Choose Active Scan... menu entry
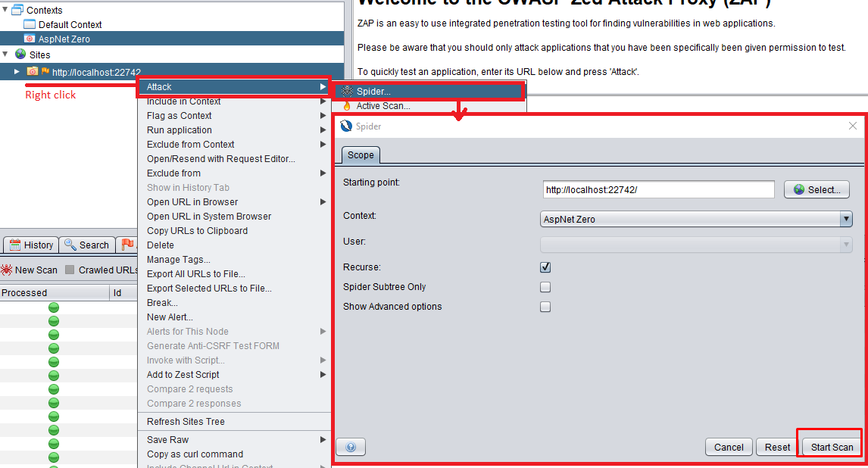 pyautogui.click(x=429, y=106)
